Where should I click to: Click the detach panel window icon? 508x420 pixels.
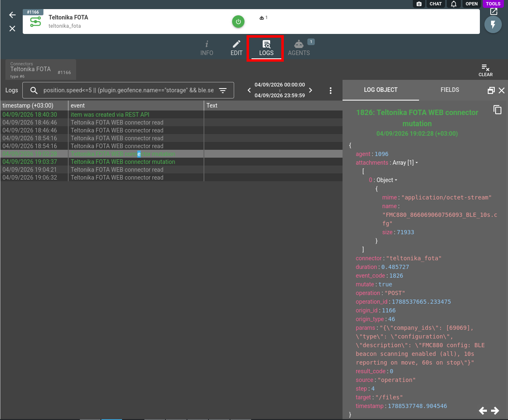tap(491, 90)
